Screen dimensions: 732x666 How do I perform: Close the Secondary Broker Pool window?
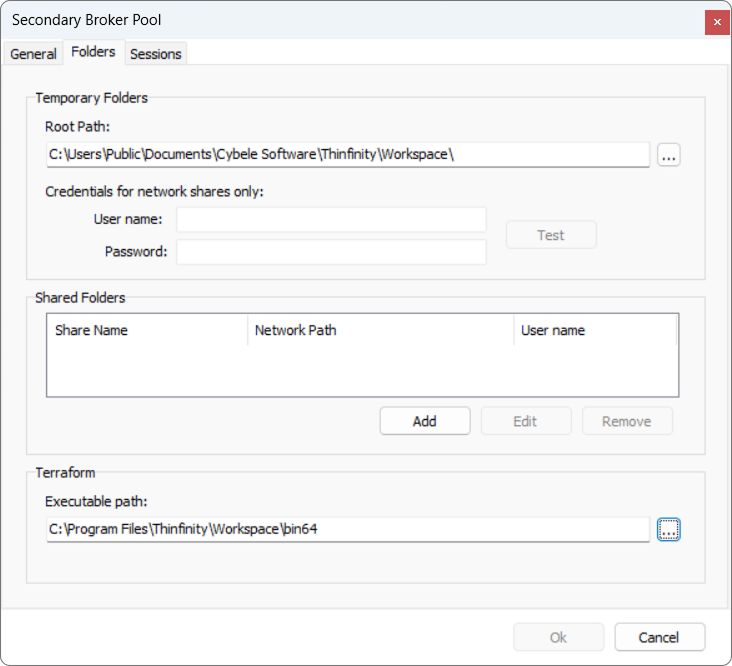pos(717,22)
